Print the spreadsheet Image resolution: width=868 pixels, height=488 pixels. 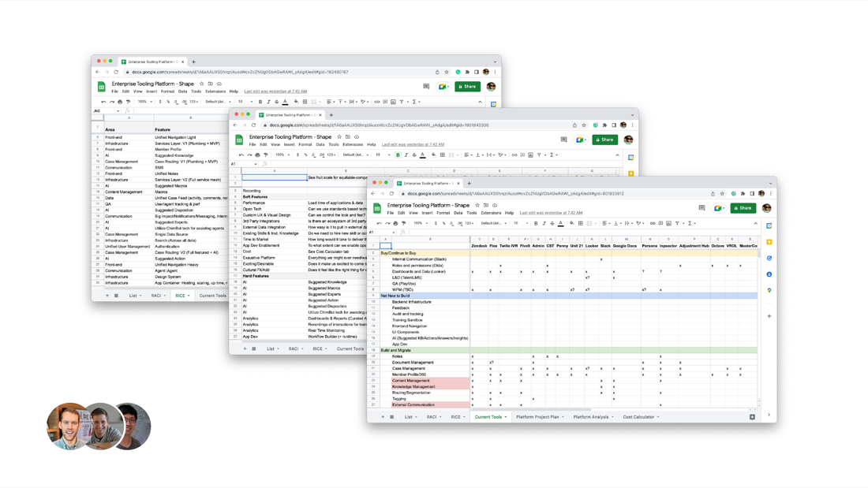pyautogui.click(x=396, y=222)
